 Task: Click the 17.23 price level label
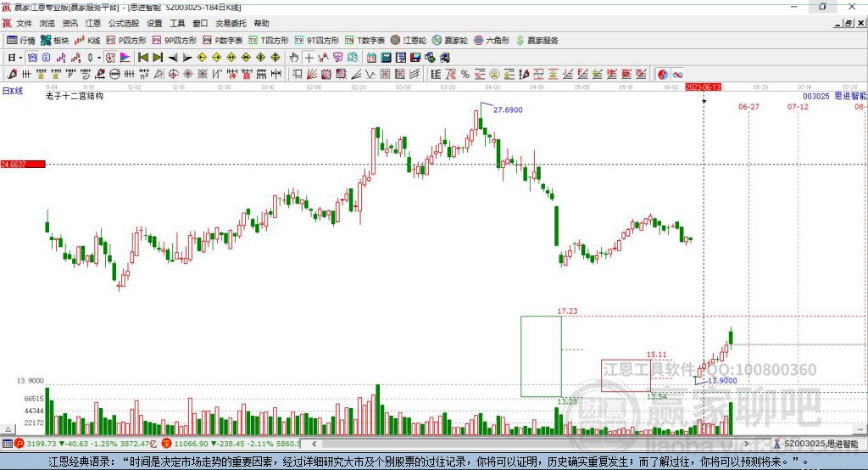pos(567,311)
